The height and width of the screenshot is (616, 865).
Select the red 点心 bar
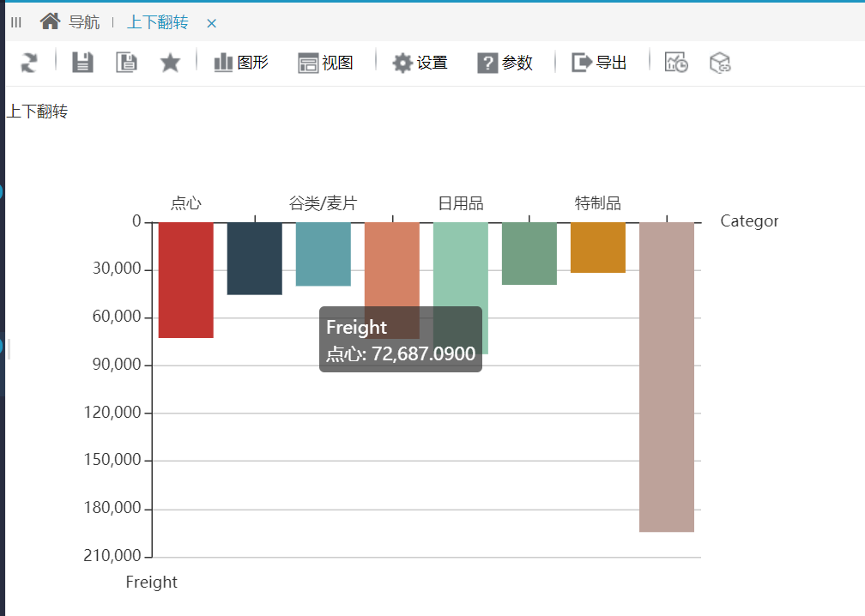tap(186, 281)
